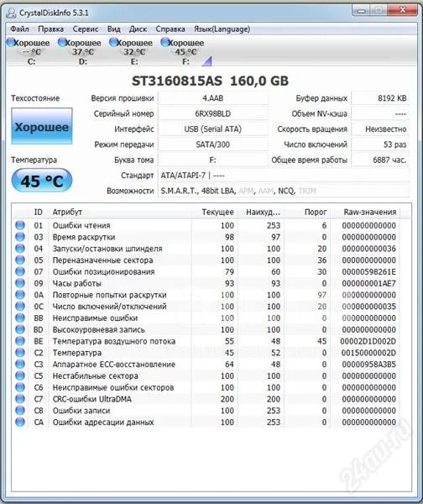Open the Язык(Language) menu

(222, 29)
